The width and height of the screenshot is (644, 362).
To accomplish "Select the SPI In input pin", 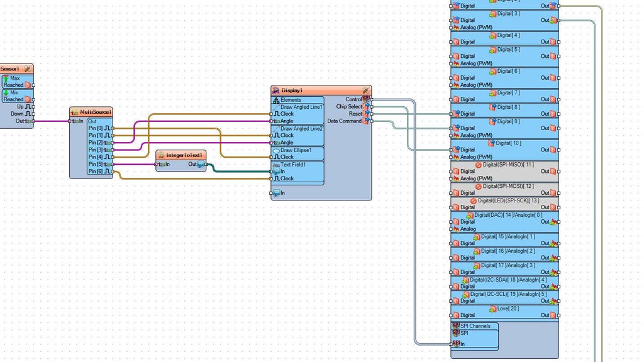I will [451, 344].
